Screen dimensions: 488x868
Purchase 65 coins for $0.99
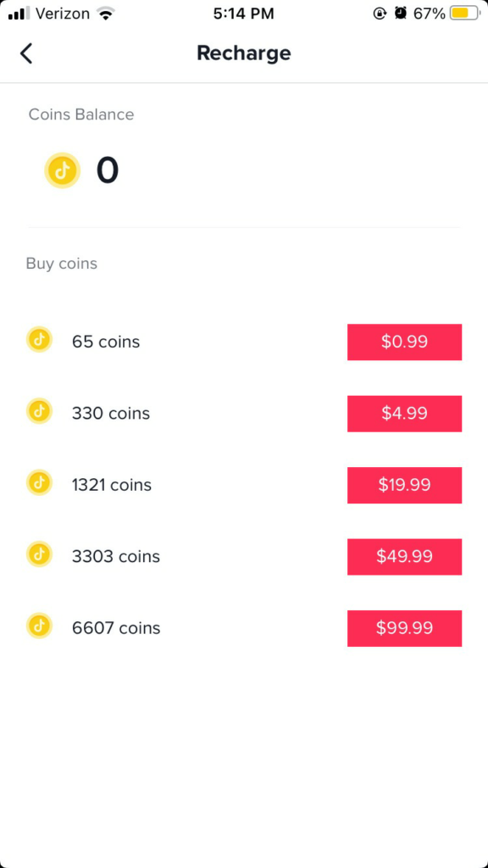click(x=404, y=342)
